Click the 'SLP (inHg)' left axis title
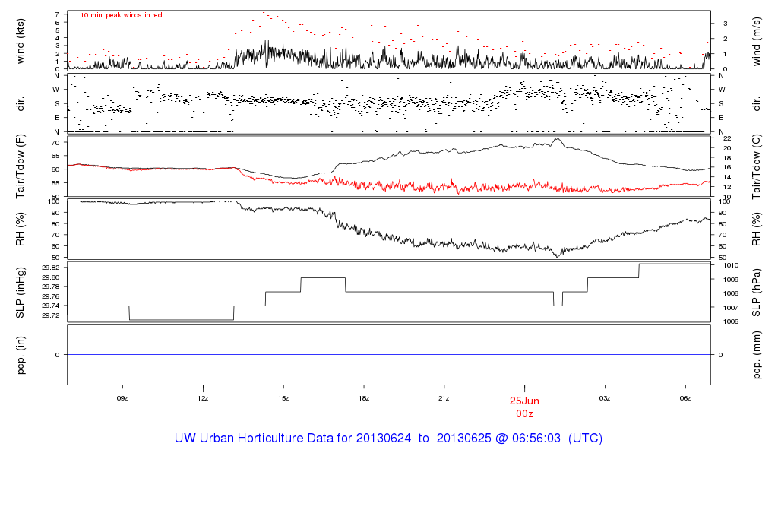The height and width of the screenshot is (532, 778). (x=21, y=293)
